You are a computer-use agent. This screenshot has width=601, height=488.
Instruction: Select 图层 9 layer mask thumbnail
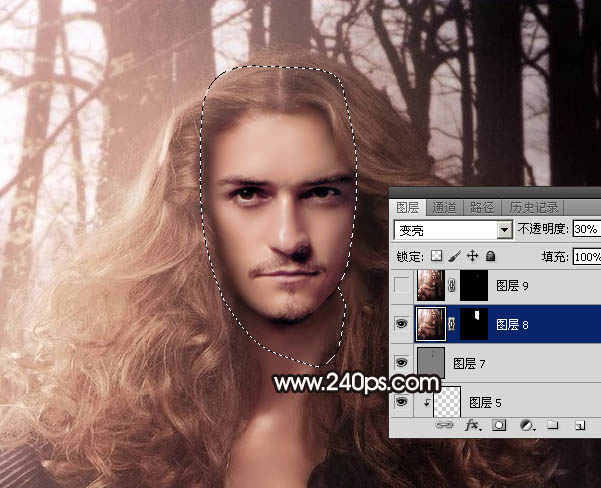pos(474,285)
